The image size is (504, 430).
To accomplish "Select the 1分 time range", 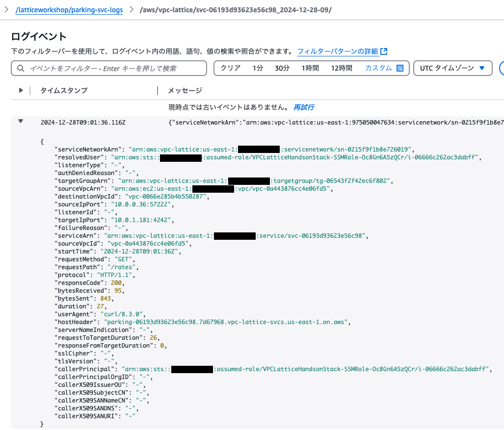I will pos(258,68).
